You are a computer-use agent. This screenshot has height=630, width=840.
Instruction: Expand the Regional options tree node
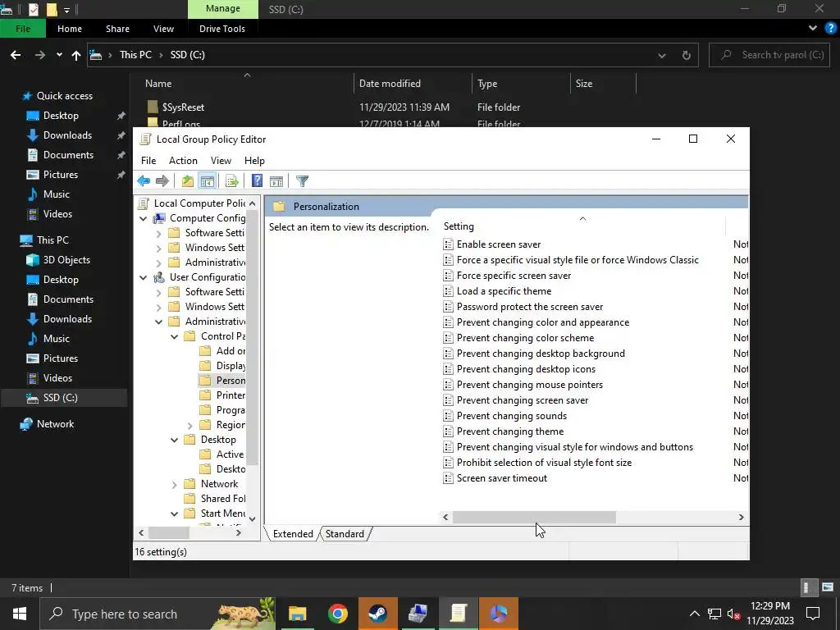tap(190, 426)
